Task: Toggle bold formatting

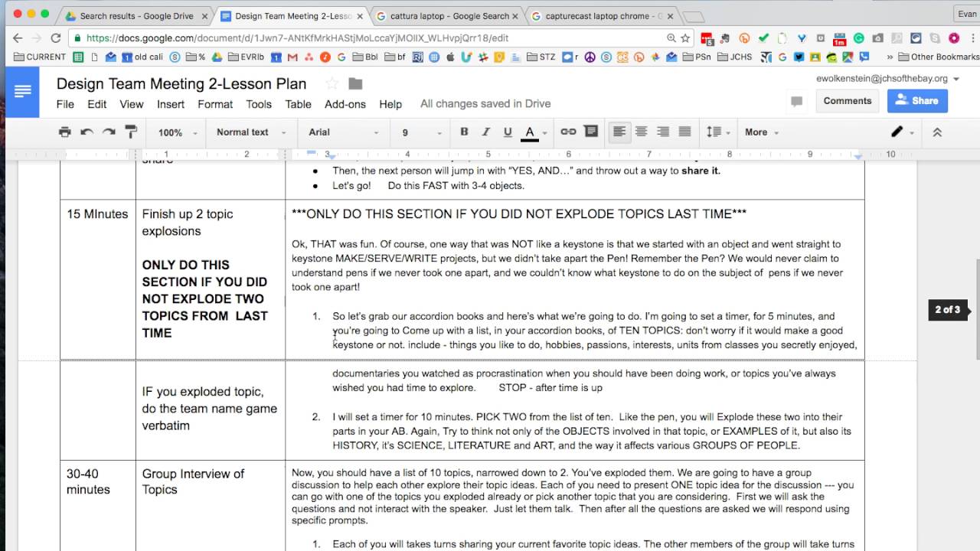Action: pos(464,132)
